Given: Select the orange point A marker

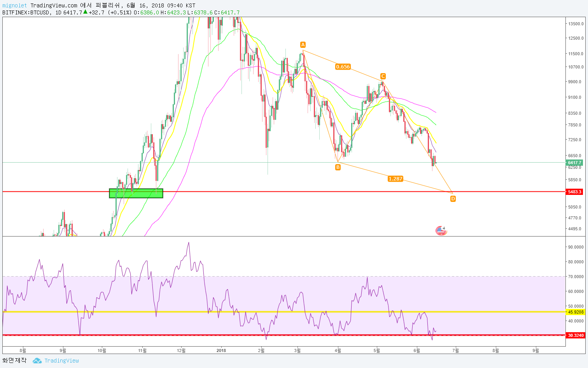Looking at the screenshot, I should [303, 45].
